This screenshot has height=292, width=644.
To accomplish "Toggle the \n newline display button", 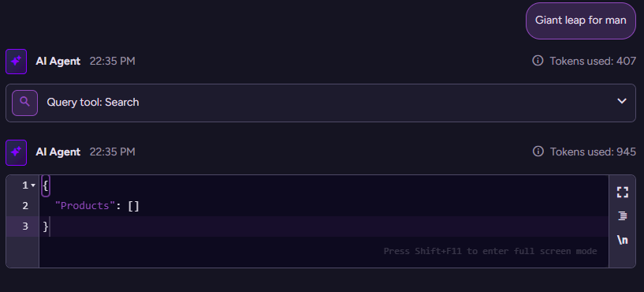I will (623, 240).
